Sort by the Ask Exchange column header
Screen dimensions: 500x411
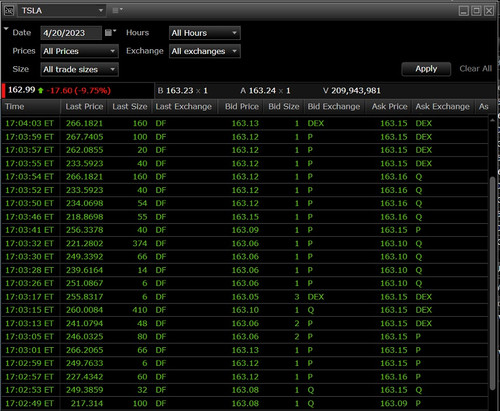[442, 107]
